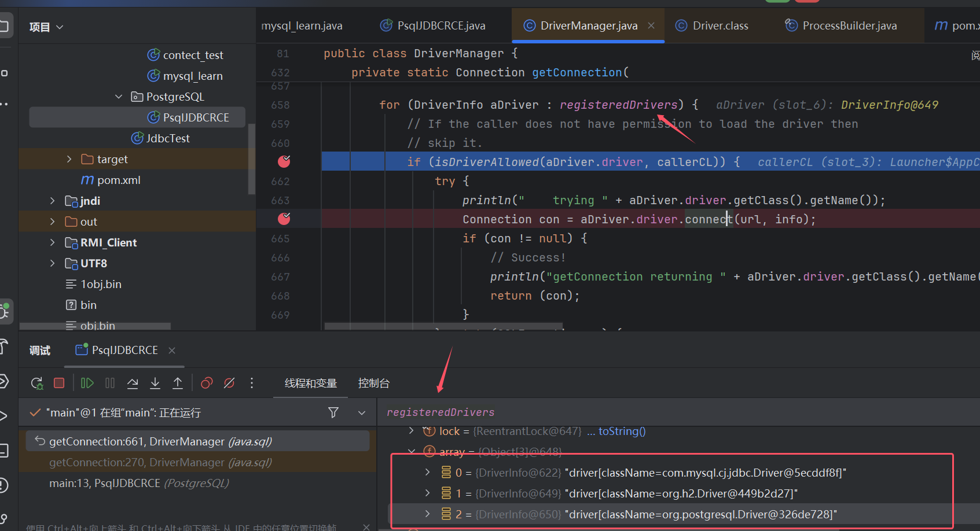This screenshot has height=531, width=980.
Task: Close the DriverManager.java tab
Action: [651, 25]
